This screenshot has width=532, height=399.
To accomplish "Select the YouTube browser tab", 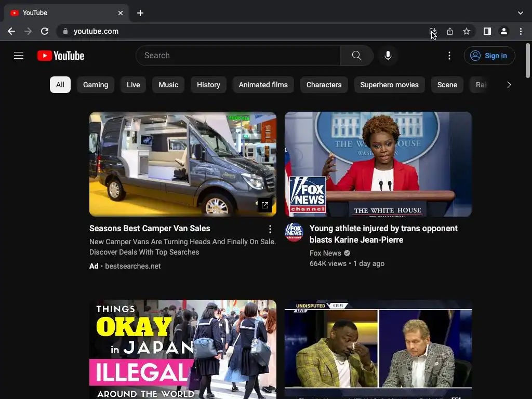I will 66,13.
